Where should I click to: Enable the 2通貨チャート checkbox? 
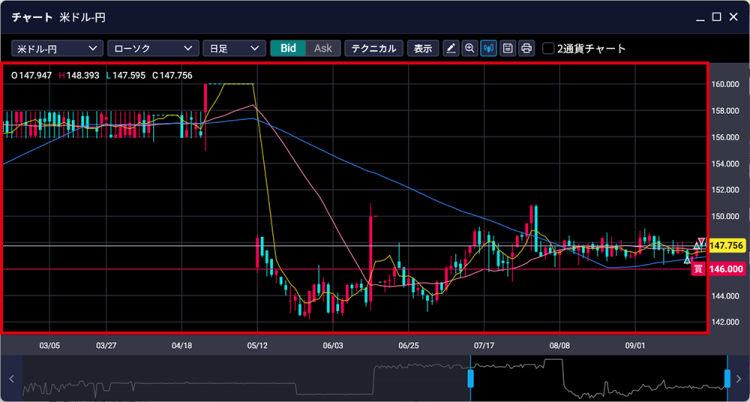coord(548,48)
